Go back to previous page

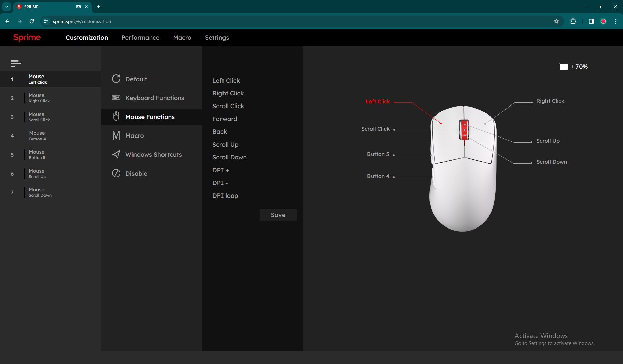pos(7,21)
